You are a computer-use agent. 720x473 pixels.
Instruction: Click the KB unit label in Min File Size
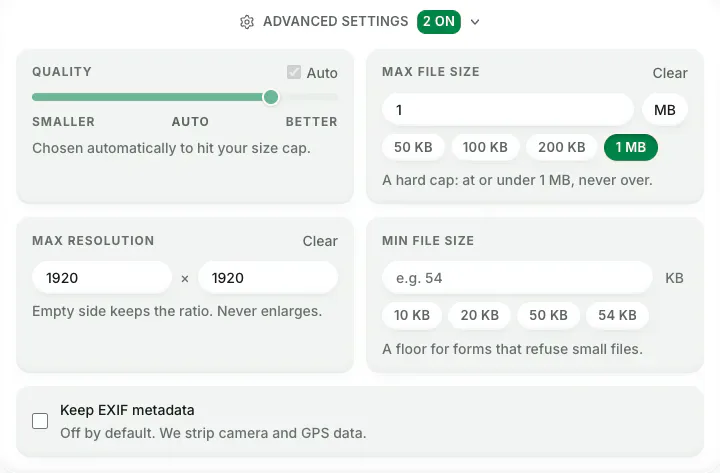coord(674,278)
